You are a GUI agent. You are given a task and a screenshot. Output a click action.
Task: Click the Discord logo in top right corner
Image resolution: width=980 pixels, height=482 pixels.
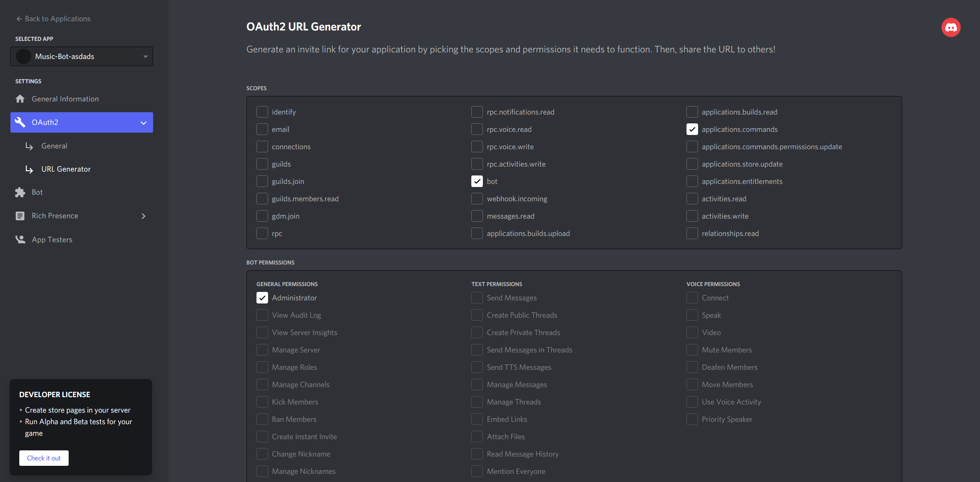[x=951, y=27]
